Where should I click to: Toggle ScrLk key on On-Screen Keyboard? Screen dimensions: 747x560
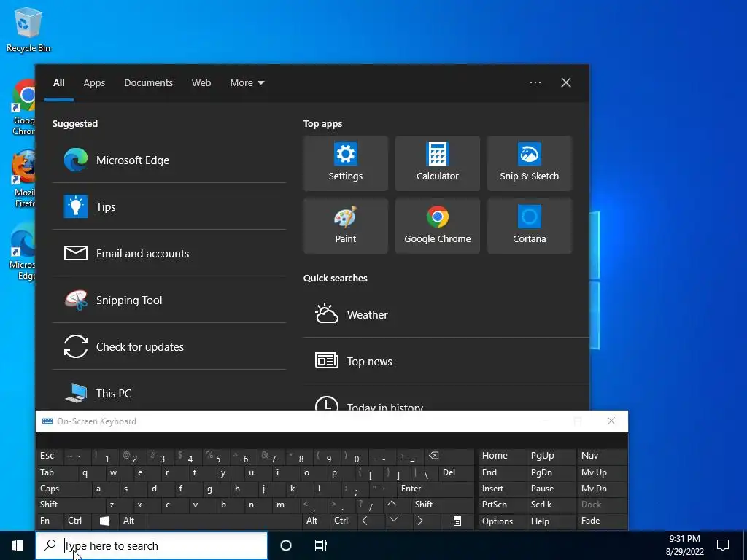[x=551, y=505]
